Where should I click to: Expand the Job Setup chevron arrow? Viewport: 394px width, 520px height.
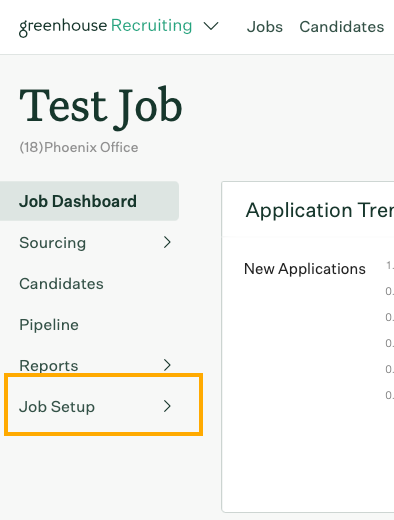point(167,406)
